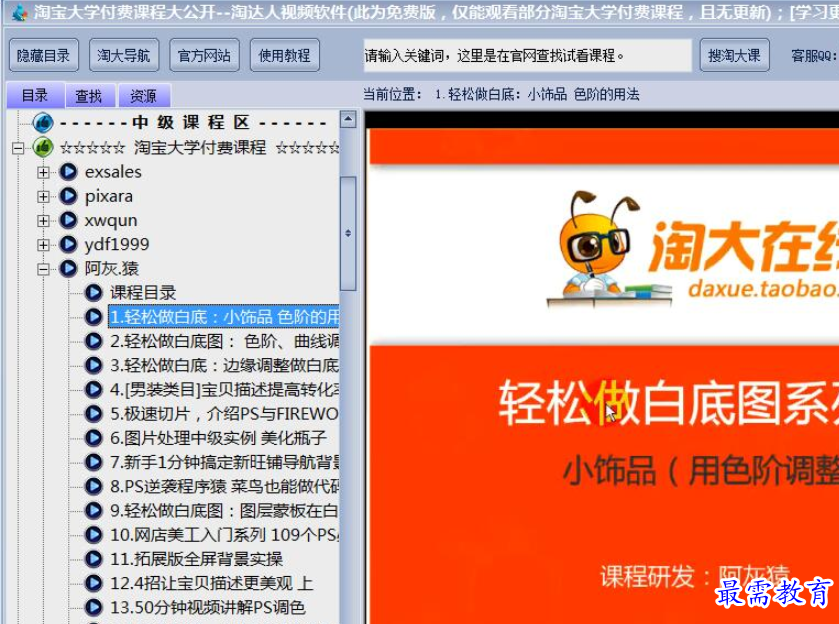839x624 pixels.
Task: Expand the xwqun tree node
Action: pos(43,220)
